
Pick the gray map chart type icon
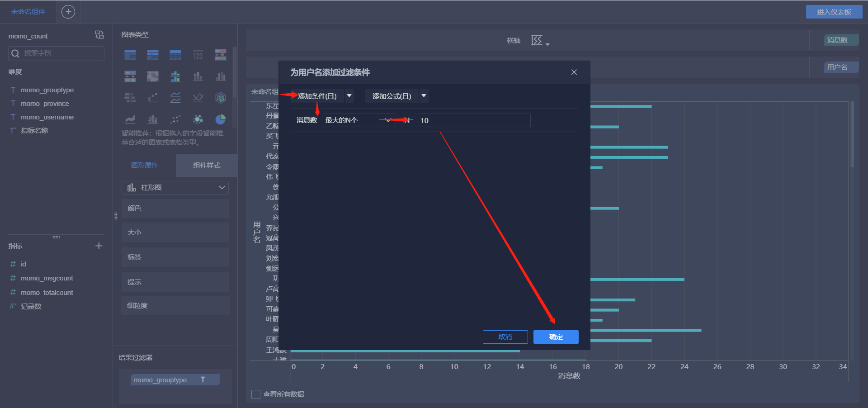(x=153, y=76)
